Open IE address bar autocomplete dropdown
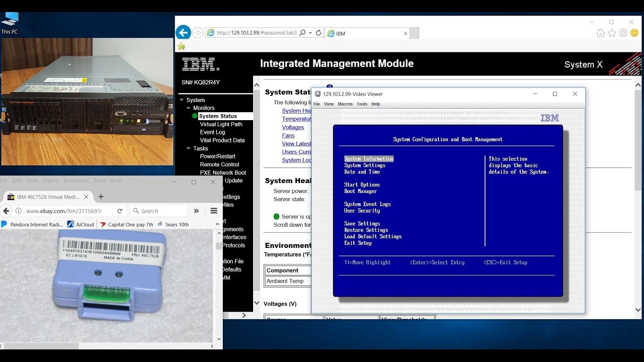This screenshot has width=644, height=362. point(310,33)
